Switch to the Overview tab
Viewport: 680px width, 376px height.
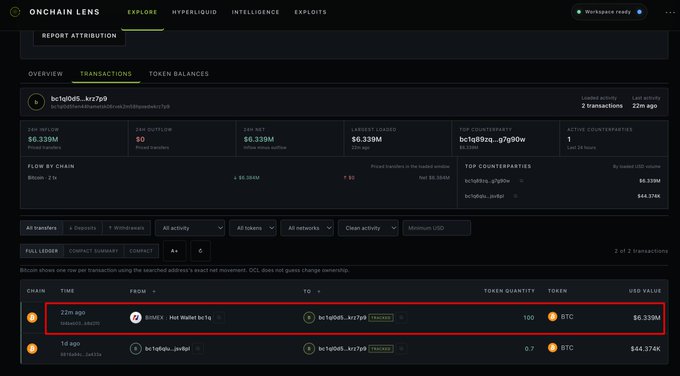(46, 74)
